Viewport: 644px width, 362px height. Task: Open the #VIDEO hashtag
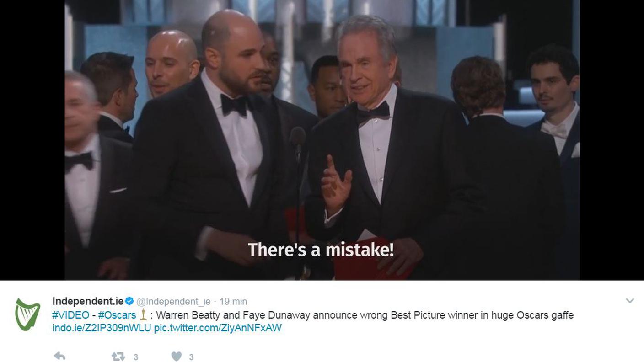point(70,315)
